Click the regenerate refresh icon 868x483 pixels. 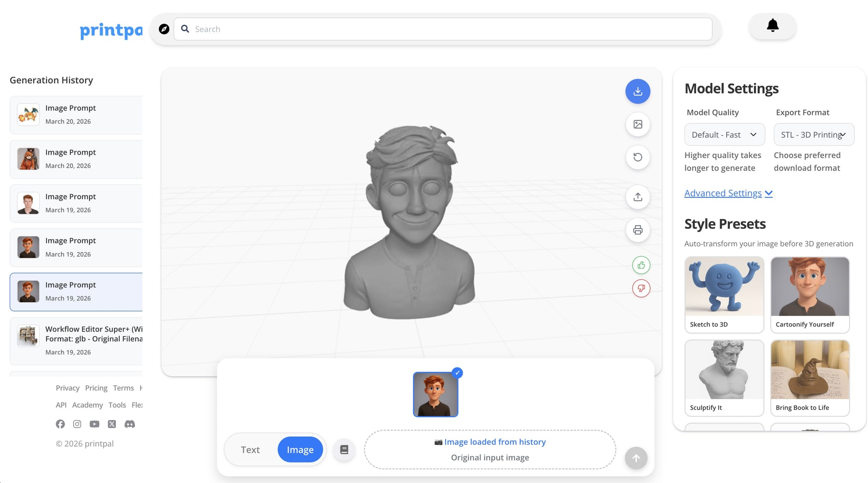[x=638, y=157]
